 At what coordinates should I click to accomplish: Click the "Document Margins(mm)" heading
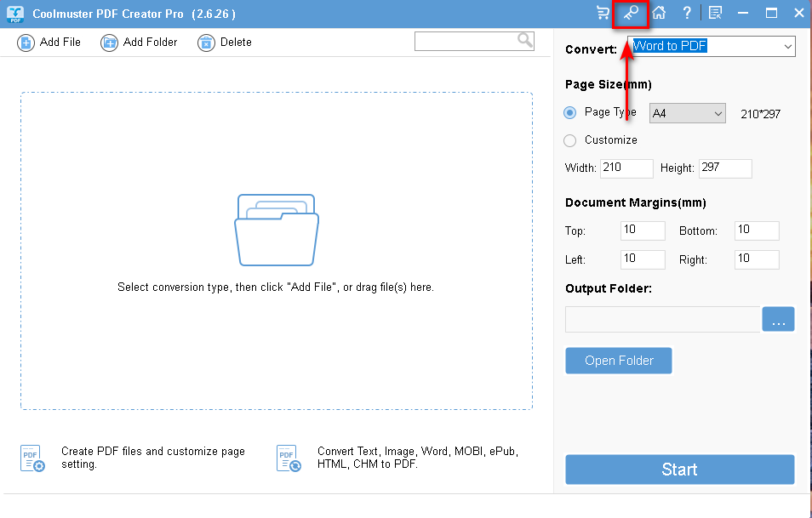[636, 202]
